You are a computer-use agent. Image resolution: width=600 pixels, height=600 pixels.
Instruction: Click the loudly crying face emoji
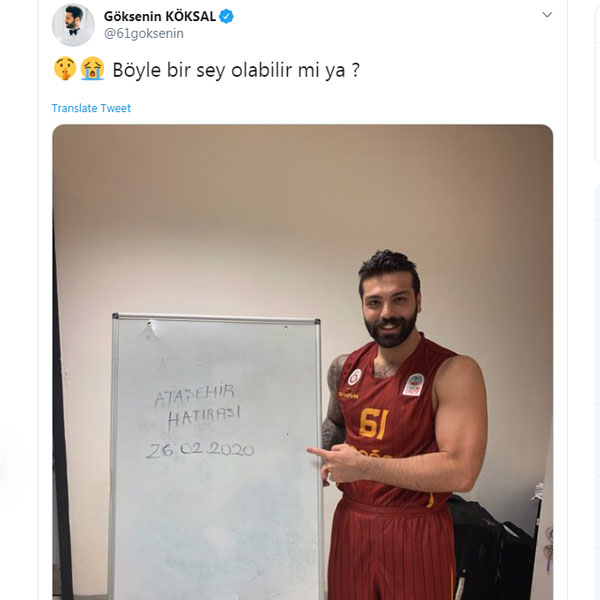coord(92,68)
